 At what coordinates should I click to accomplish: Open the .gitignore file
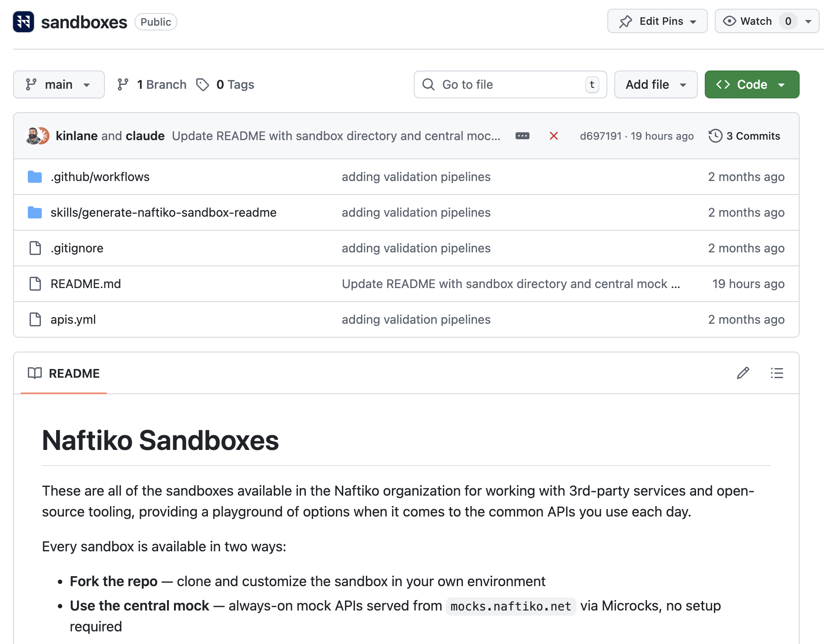[x=77, y=248]
